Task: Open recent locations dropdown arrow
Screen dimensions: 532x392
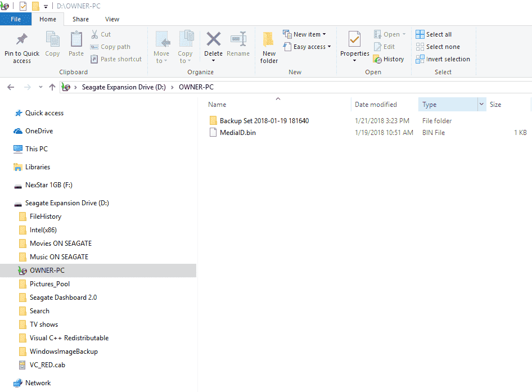Action: tap(40, 87)
